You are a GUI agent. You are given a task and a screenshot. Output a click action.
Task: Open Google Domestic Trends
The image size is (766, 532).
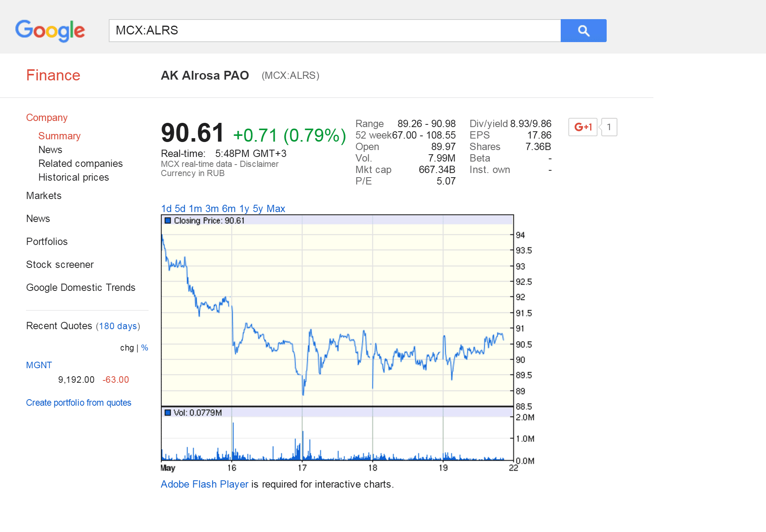81,287
